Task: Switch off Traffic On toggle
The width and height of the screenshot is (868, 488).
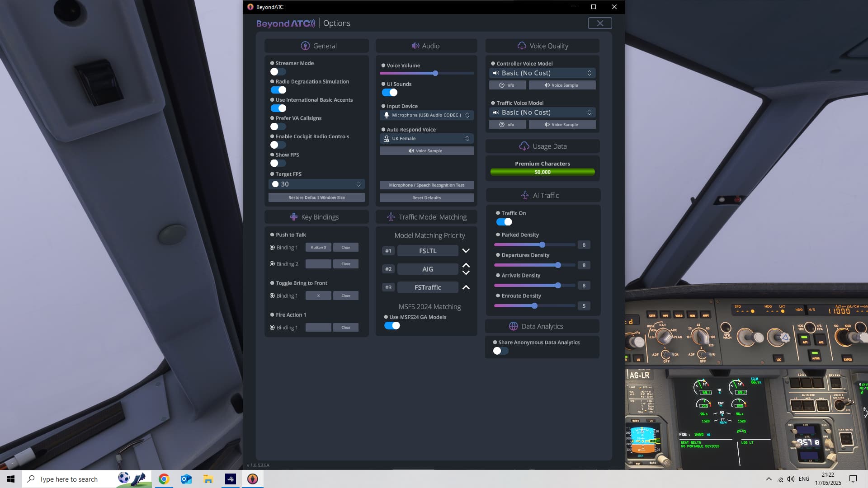Action: tap(504, 222)
